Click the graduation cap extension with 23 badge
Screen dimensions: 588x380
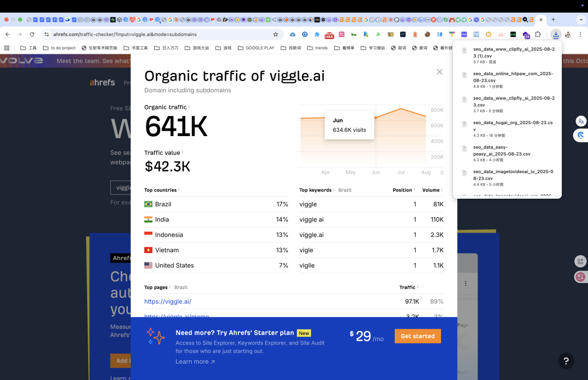[x=526, y=35]
